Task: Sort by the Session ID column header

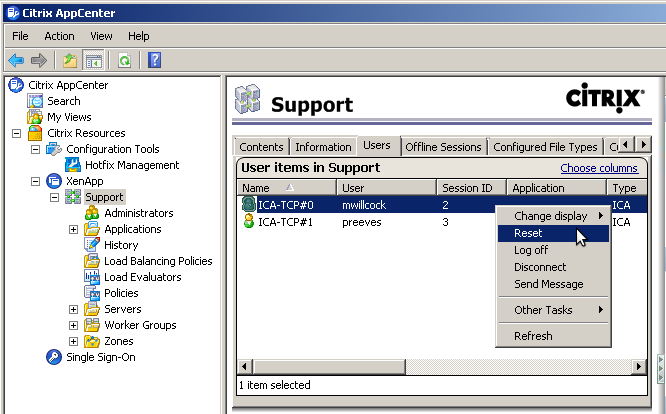Action: pos(471,188)
